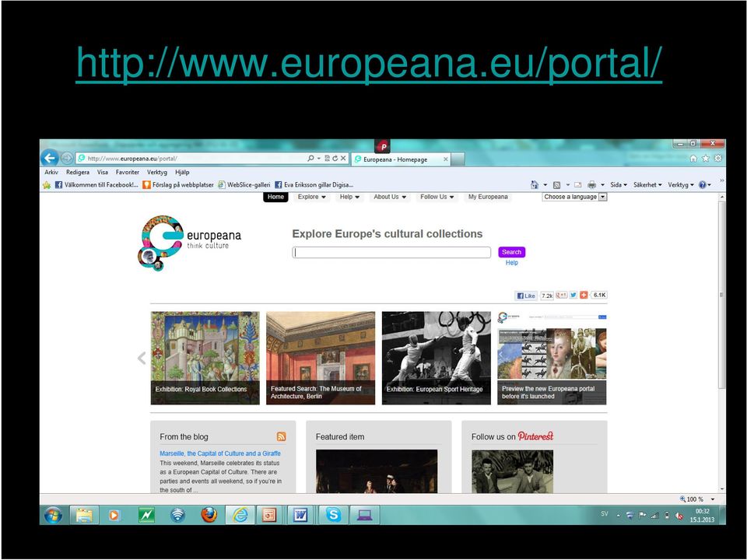Image resolution: width=747 pixels, height=560 pixels.
Task: Expand the Help navigation dropdown
Action: pyautogui.click(x=349, y=197)
